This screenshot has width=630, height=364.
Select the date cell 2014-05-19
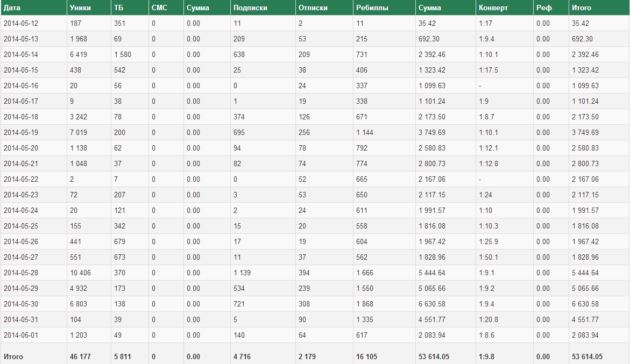(x=21, y=133)
